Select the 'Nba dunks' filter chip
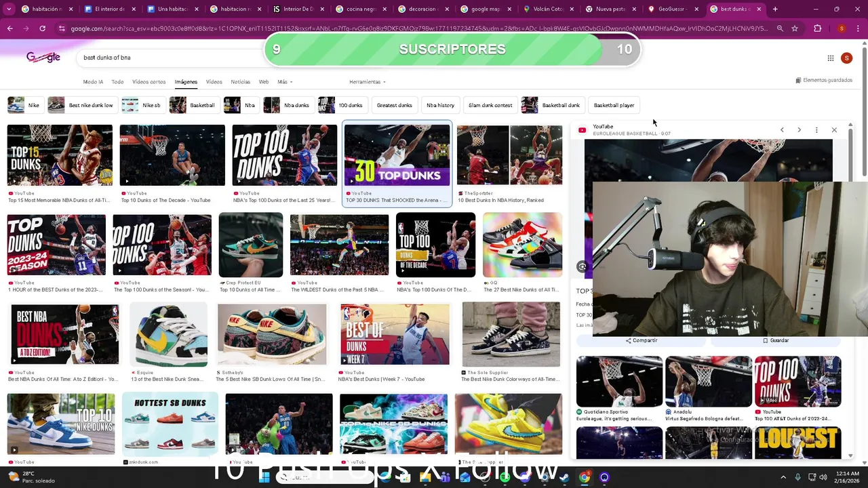This screenshot has height=488, width=868. 288,105
